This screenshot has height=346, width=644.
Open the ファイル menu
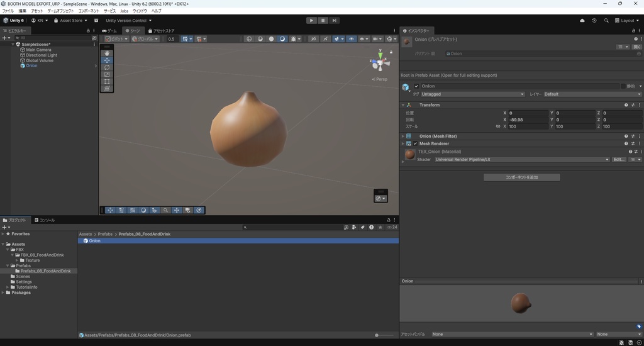(x=8, y=11)
